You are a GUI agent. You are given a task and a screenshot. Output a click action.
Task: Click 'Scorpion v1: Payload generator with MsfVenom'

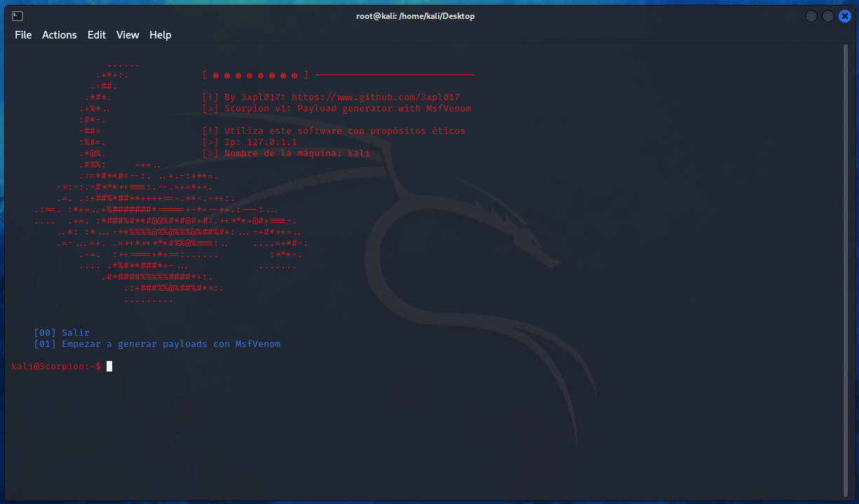(337, 109)
